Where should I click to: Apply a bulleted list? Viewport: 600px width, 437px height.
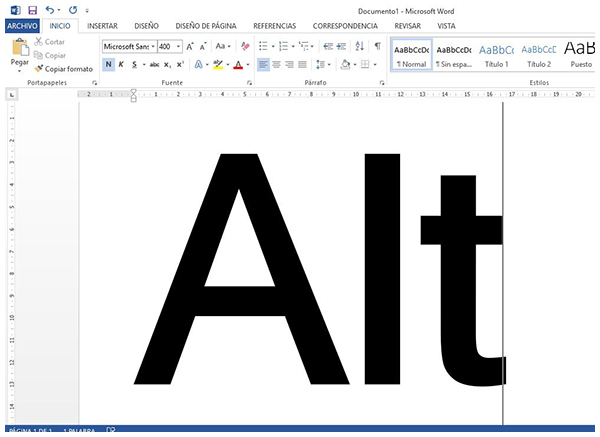point(263,46)
